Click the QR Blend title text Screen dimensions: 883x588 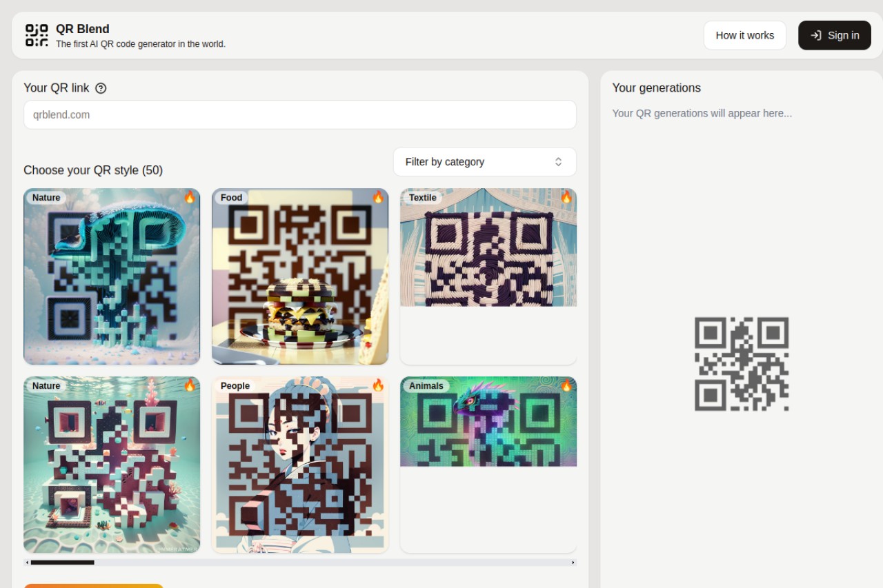83,29
